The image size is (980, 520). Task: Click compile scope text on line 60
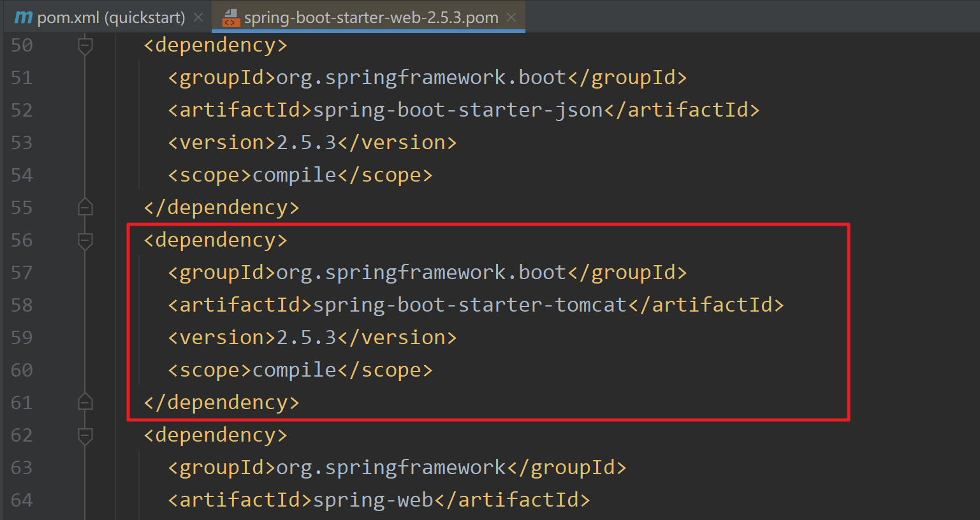294,370
